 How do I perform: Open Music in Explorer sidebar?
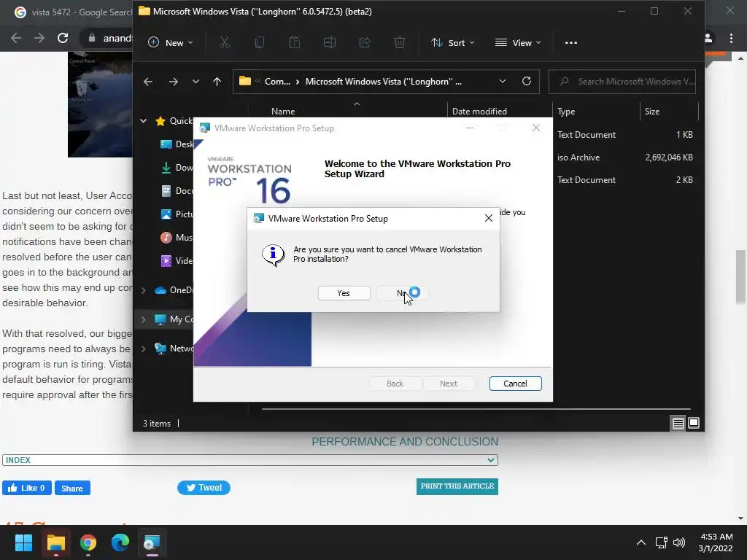(x=177, y=238)
